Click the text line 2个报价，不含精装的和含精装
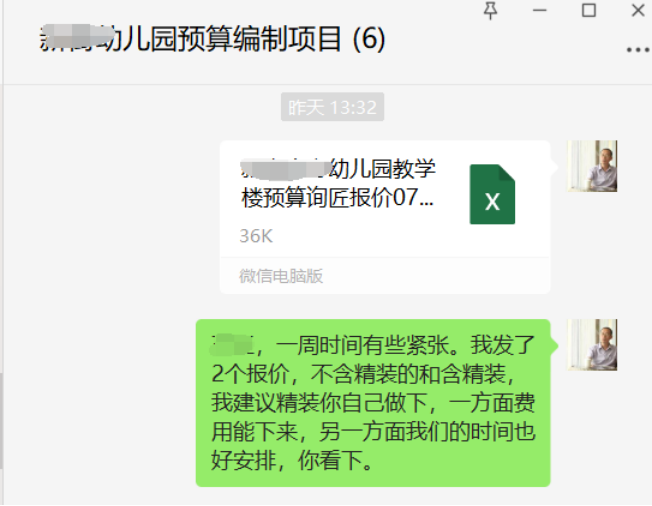 (363, 374)
